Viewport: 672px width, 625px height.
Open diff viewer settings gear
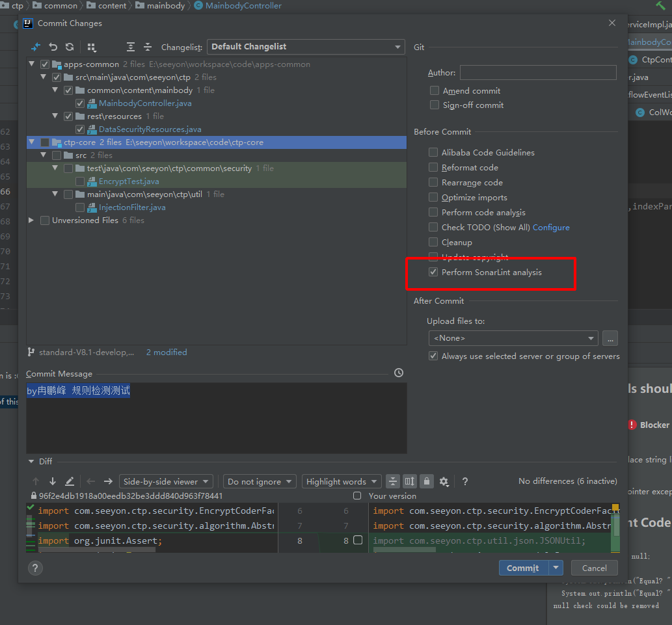[444, 481]
